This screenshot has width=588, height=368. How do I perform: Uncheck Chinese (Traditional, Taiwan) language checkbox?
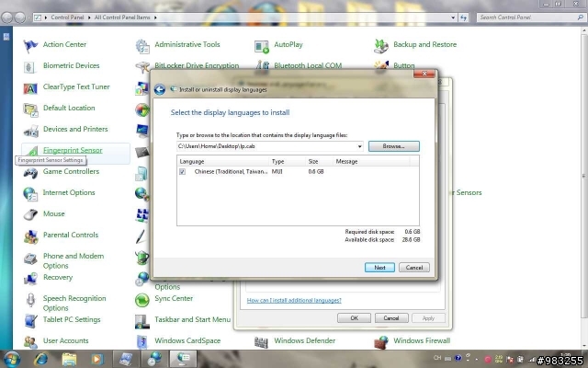pos(182,172)
